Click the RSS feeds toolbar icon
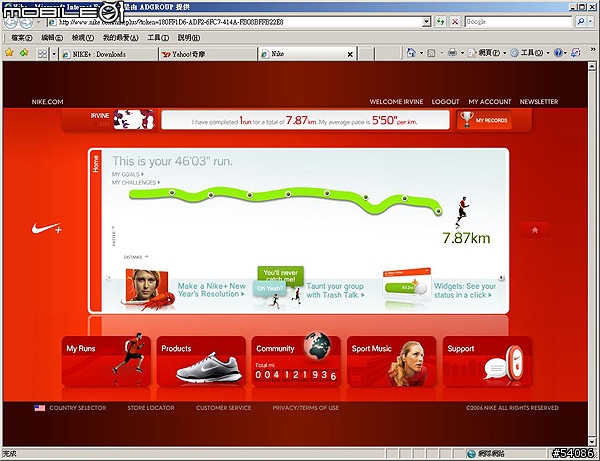 tap(431, 53)
